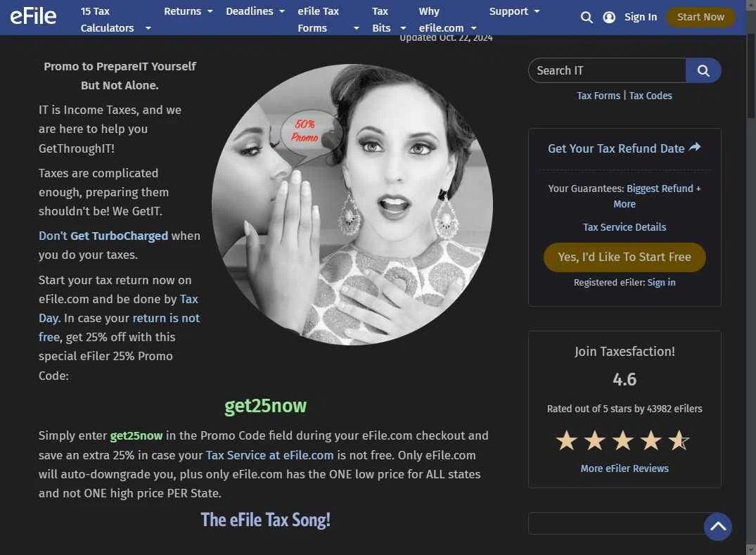Click the 4.6 rating number
Screen dimensions: 756x555
[x=624, y=379]
